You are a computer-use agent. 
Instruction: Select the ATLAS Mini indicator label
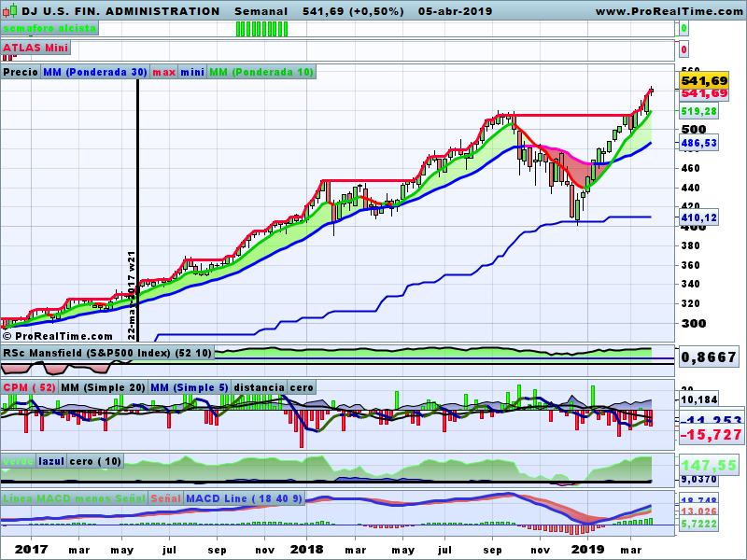[x=35, y=48]
